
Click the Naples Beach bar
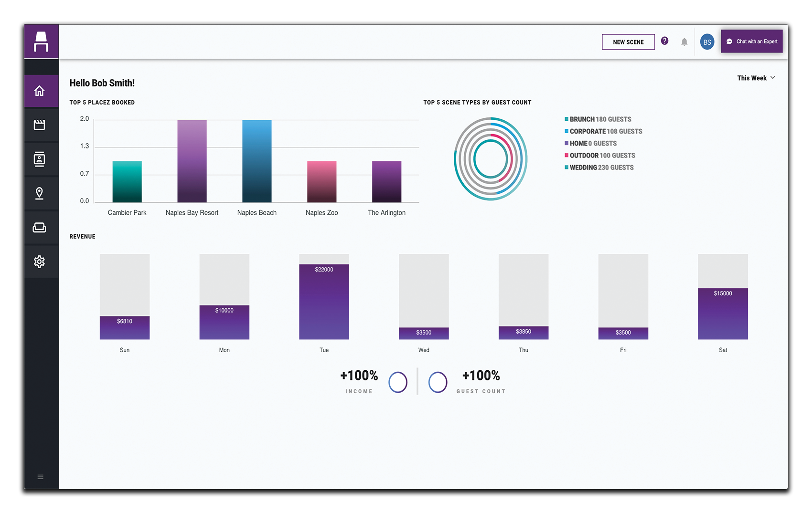[x=257, y=161]
